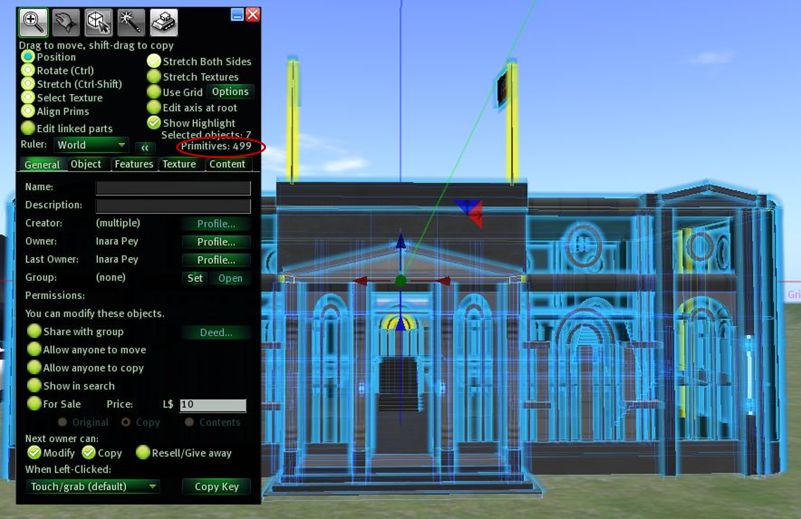Collapse the panel with the « button
The height and width of the screenshot is (519, 801).
(146, 146)
